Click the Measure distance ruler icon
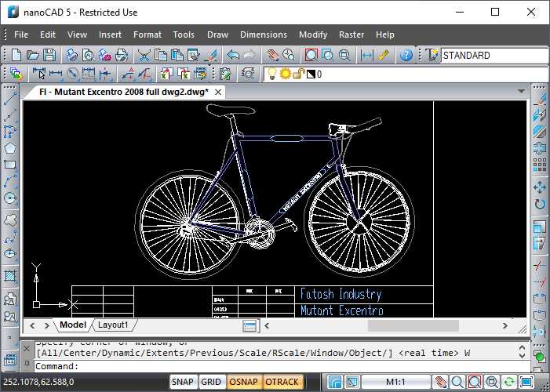 384,55
